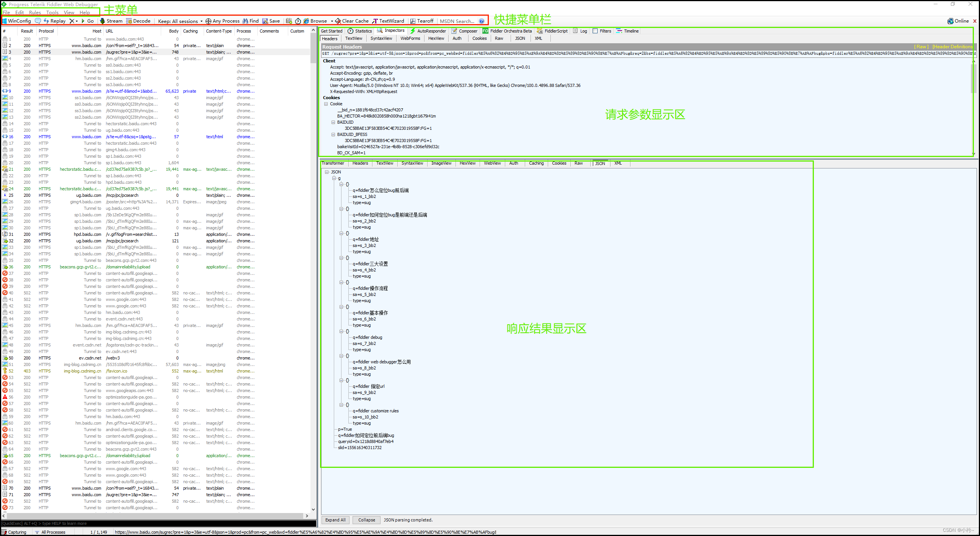Switch request inspector to WebForms tab
This screenshot has width=980, height=536.
tap(410, 38)
